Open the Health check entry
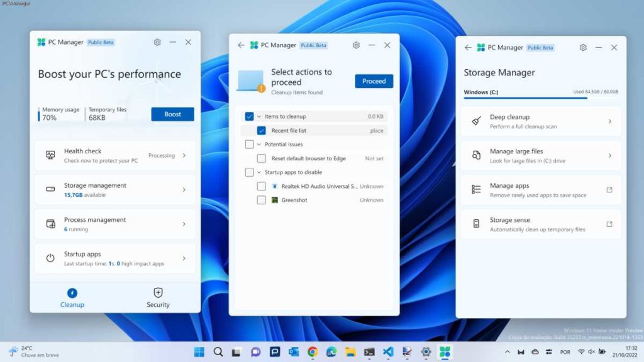Viewport: 644px width, 362px height. [115, 156]
